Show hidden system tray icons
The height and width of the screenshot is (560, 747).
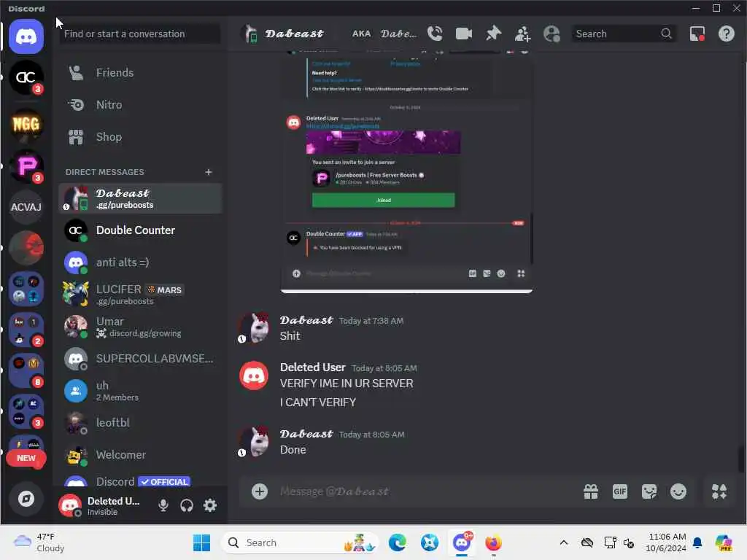pos(564,542)
